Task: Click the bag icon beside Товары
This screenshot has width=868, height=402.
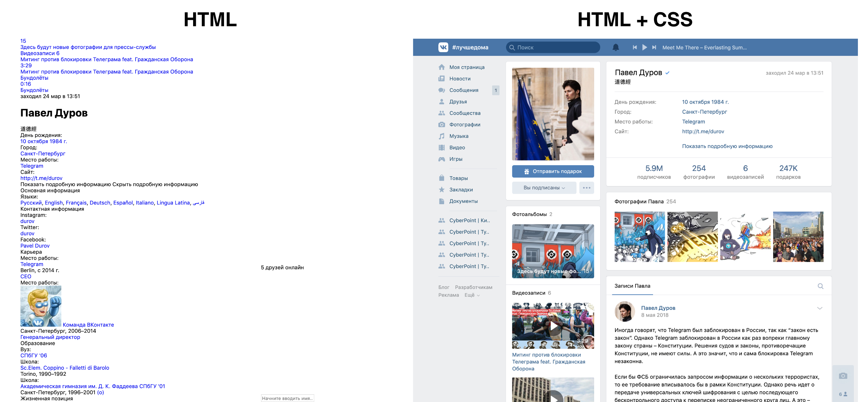Action: pos(441,178)
